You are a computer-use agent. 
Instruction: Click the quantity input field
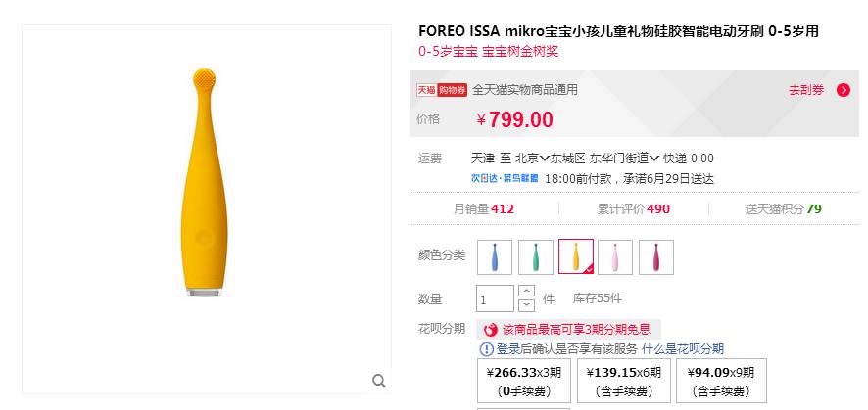coord(495,298)
